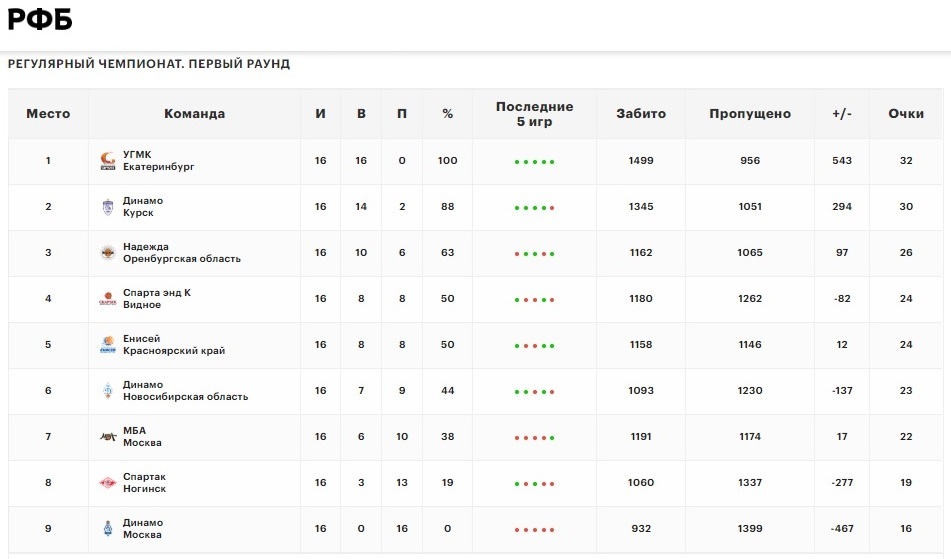The height and width of the screenshot is (559, 951).
Task: Click scored value 1345 for Динамо Курск
Action: 641,207
